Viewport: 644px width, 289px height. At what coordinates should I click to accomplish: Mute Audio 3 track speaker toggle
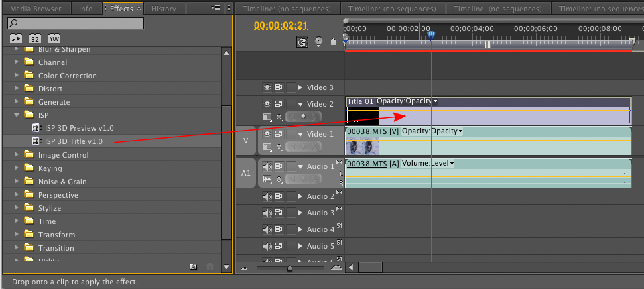tap(267, 213)
